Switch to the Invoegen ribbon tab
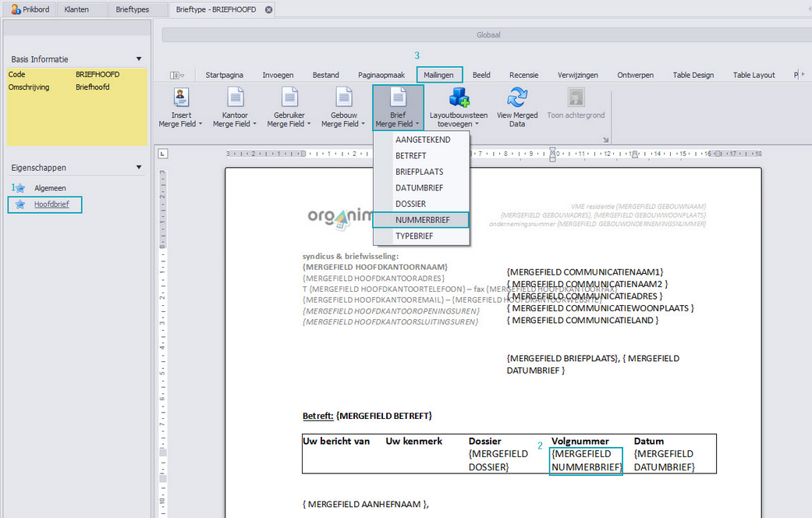The image size is (812, 518). [x=278, y=75]
